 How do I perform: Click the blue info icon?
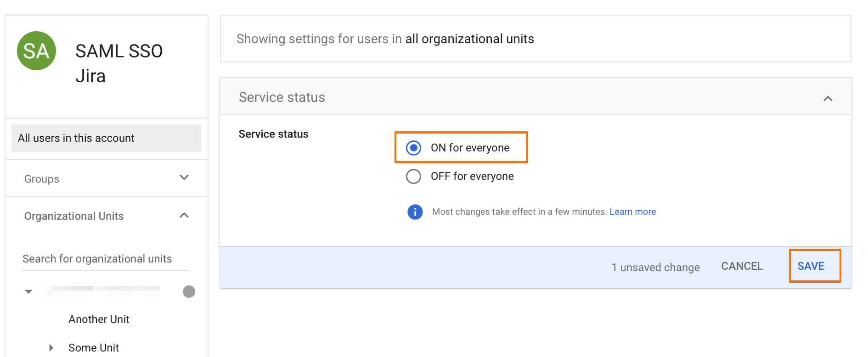(415, 212)
